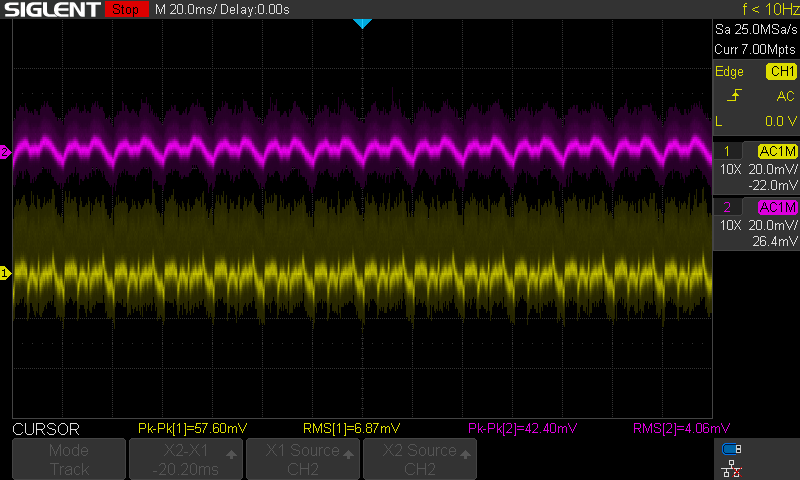Open the cursor Mode Track menu
This screenshot has width=800, height=480.
[68, 459]
